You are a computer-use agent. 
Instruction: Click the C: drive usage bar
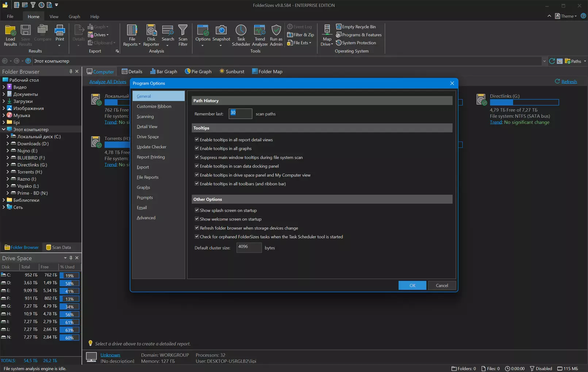click(69, 275)
